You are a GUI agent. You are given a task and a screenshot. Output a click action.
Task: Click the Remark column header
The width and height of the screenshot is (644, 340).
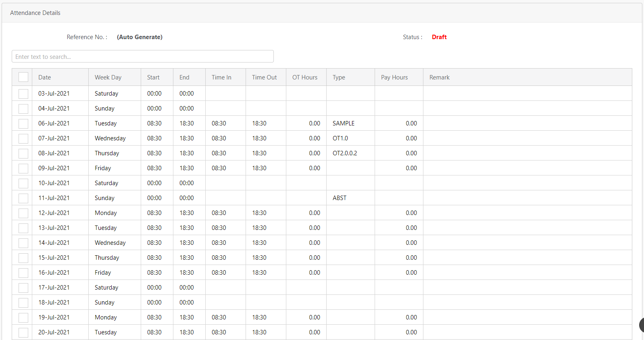[527, 77]
